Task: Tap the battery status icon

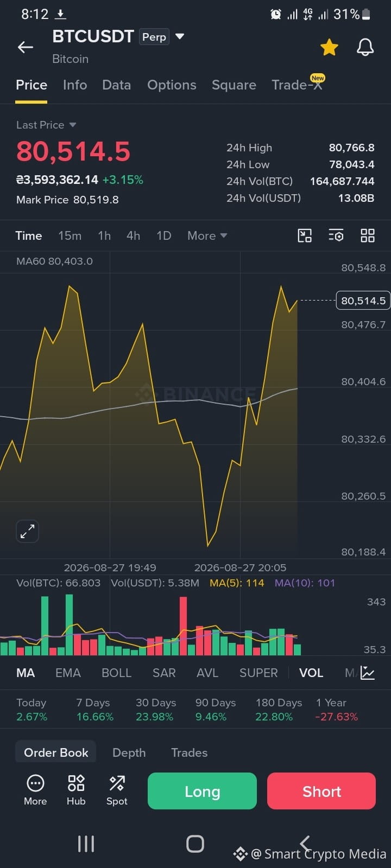Action: (366, 14)
